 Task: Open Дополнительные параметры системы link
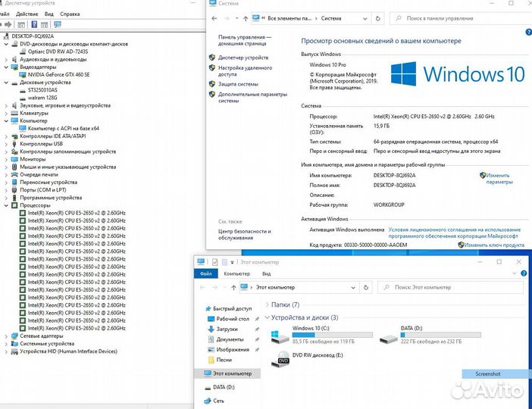(253, 98)
